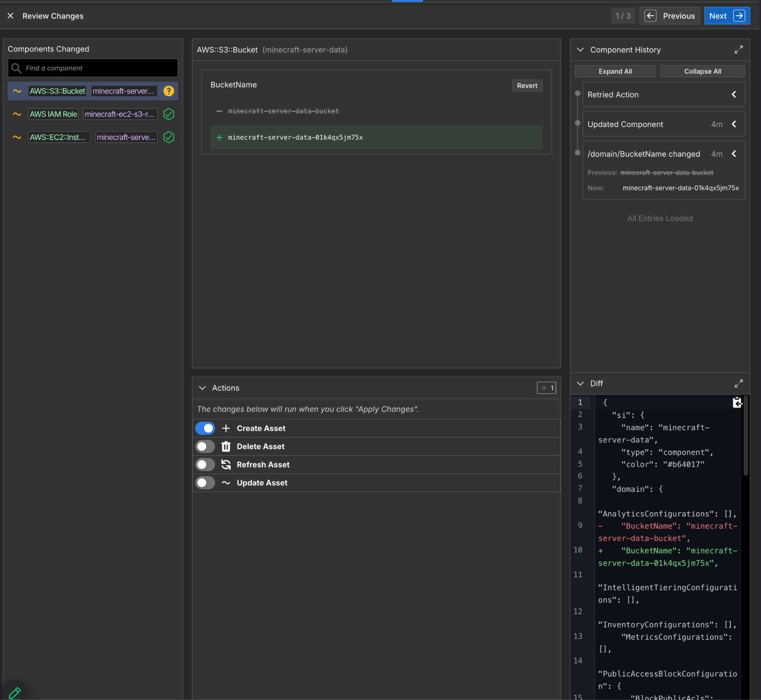
Task: Click the modified tilde icon for S3 Bucket
Action: click(x=17, y=91)
